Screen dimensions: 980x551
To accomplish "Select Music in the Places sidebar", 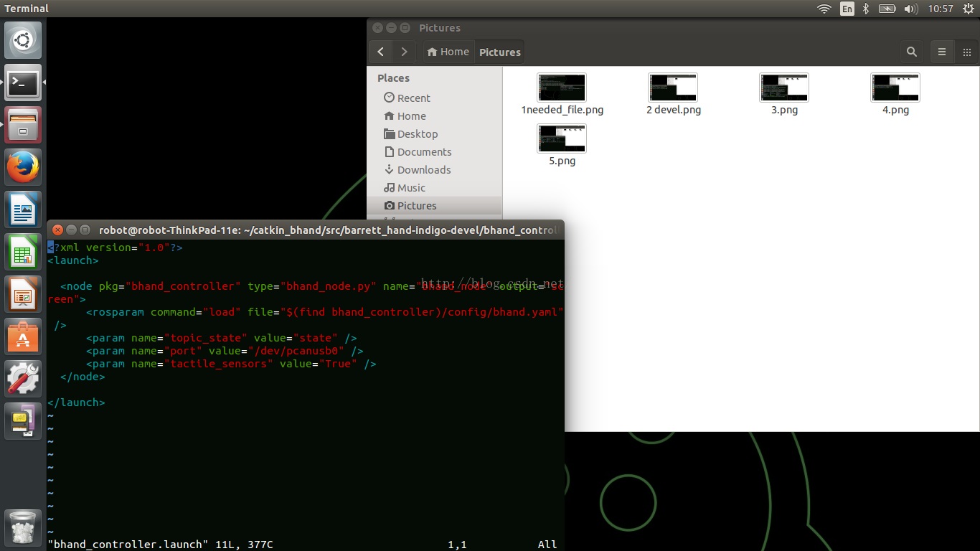I will click(411, 187).
